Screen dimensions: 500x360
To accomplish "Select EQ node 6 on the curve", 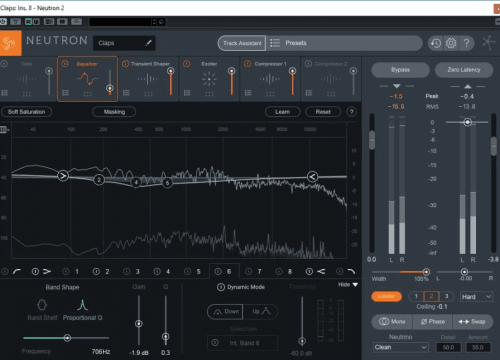I will click(x=167, y=183).
